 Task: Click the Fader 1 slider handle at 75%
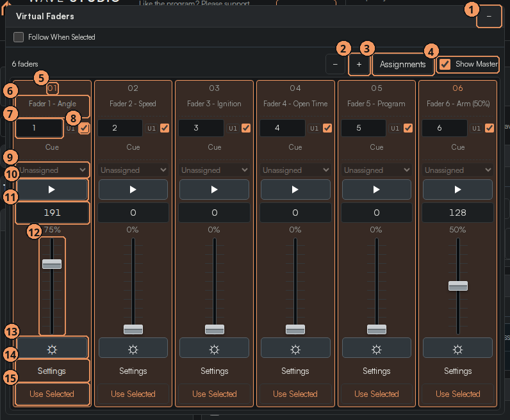pos(52,264)
